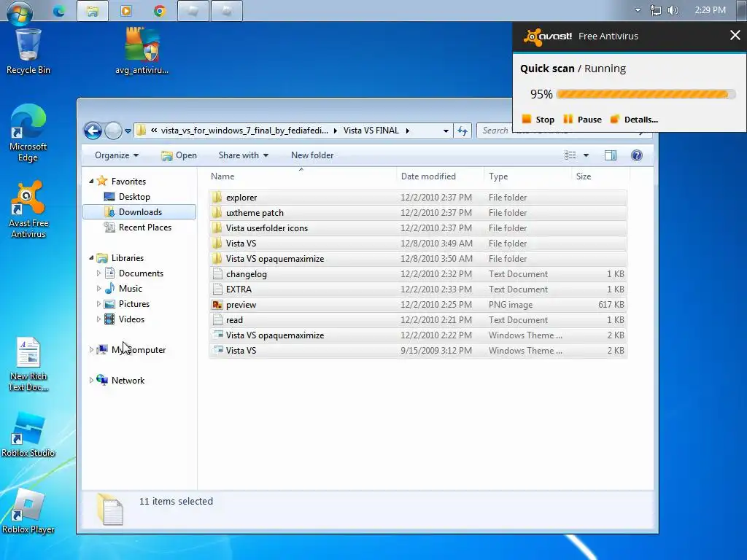Open the Share with menu

pyautogui.click(x=244, y=155)
